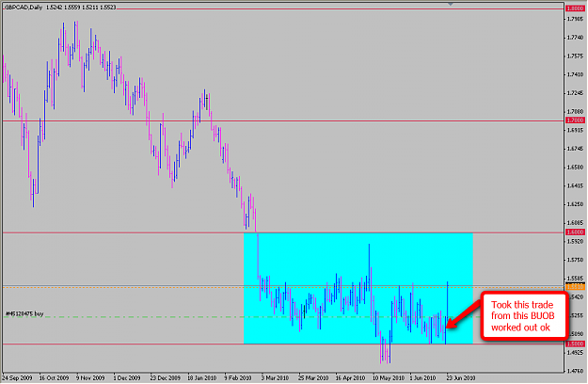Click the 1.4925 price axis label

pyautogui.click(x=576, y=353)
